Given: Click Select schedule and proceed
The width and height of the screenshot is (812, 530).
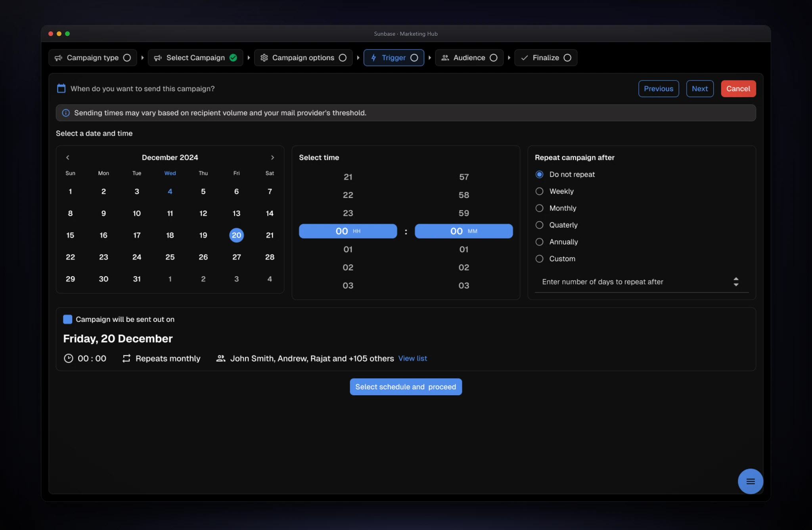Looking at the screenshot, I should click(x=406, y=387).
